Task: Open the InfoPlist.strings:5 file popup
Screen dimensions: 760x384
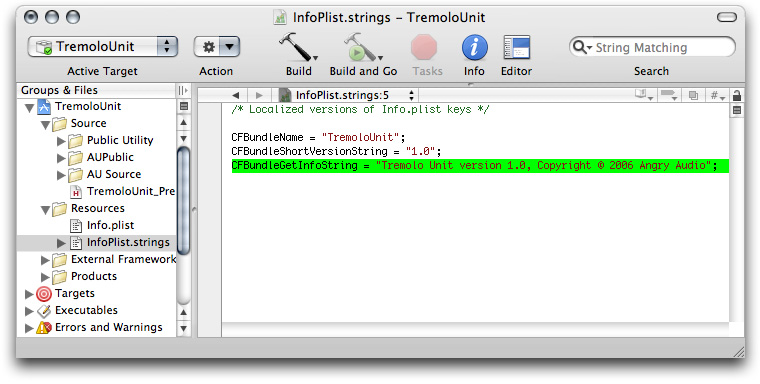Action: [347, 95]
